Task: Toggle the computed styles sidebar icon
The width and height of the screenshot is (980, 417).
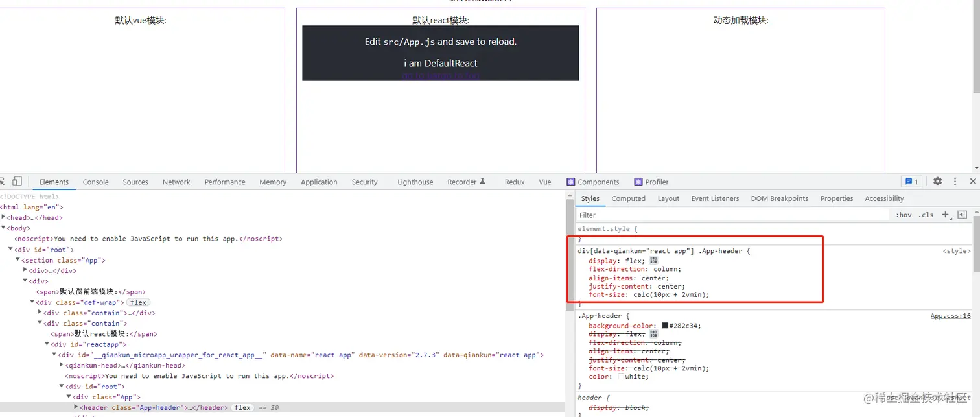Action: click(962, 215)
